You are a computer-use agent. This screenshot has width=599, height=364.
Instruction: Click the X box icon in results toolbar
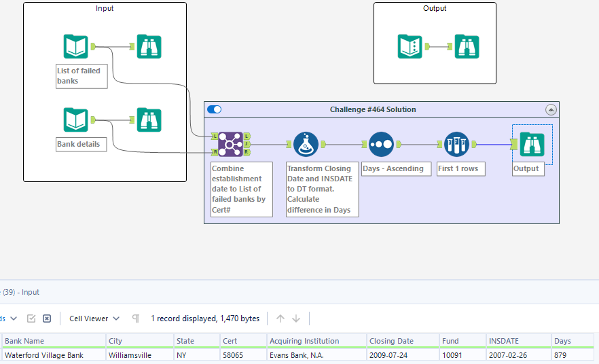(47, 318)
